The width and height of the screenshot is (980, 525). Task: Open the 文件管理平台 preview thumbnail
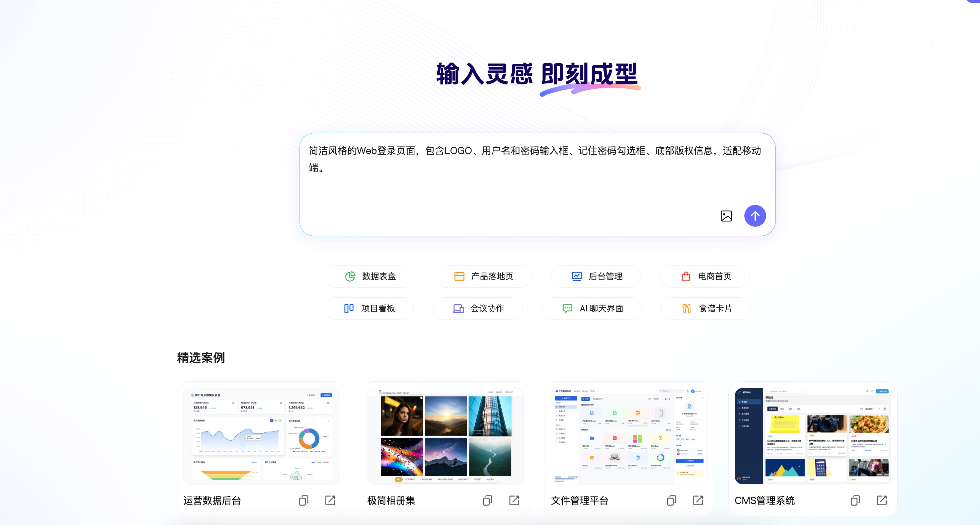point(629,436)
